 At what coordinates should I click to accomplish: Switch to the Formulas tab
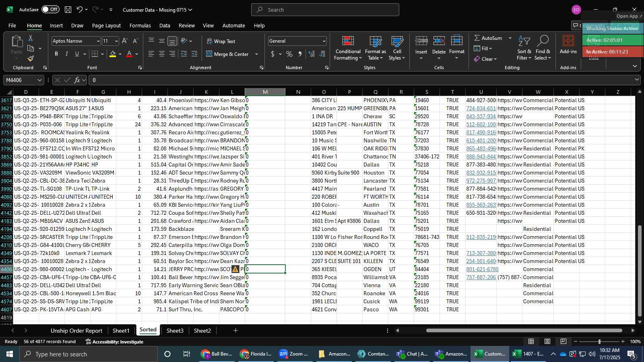140,25
